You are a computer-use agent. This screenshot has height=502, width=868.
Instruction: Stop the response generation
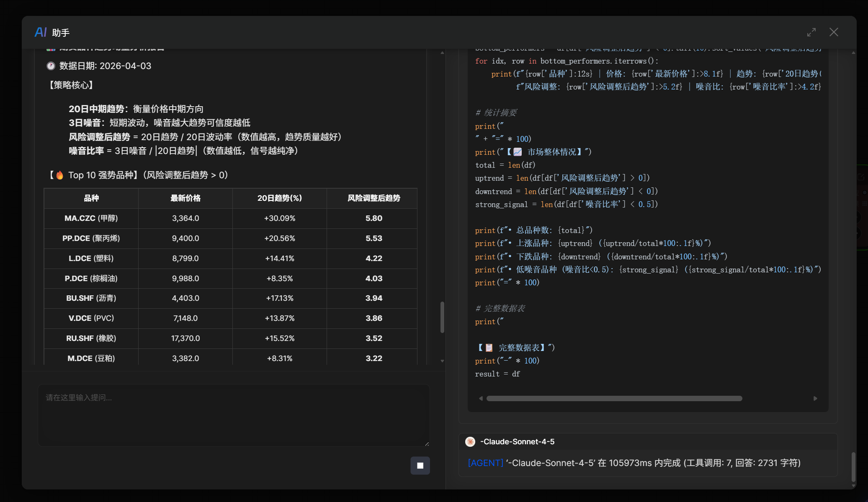420,466
